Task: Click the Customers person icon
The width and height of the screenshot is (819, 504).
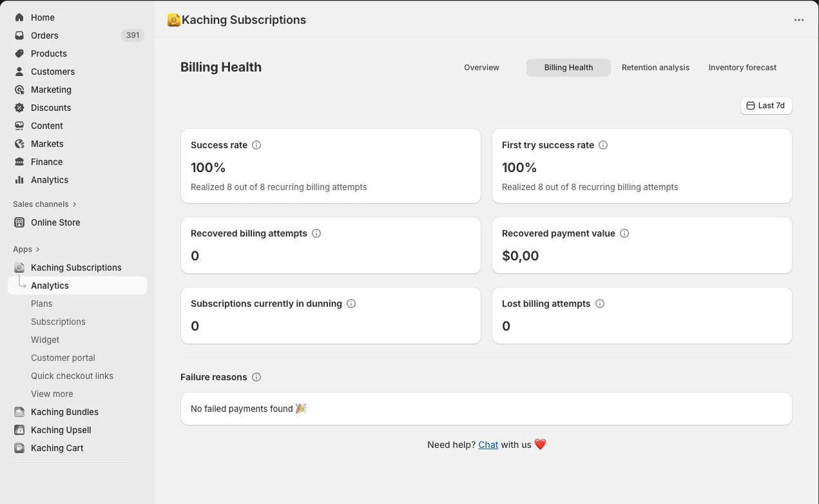Action: [x=19, y=72]
